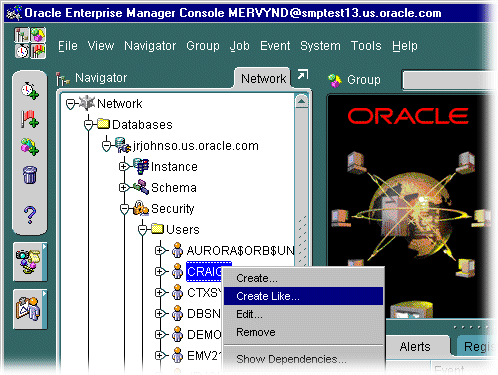Screen dimensions: 498x375
Task: Switch to the Network tab
Action: 263,79
